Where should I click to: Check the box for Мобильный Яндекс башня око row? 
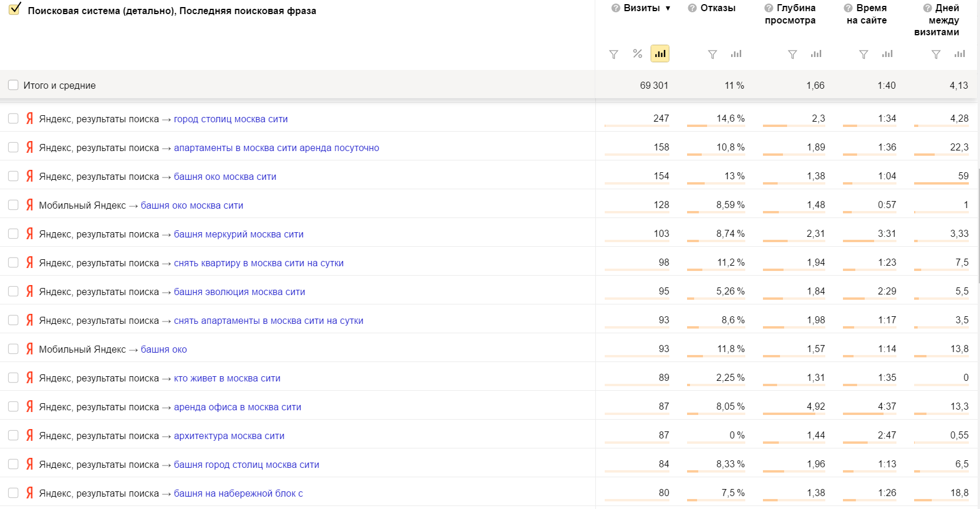[13, 349]
